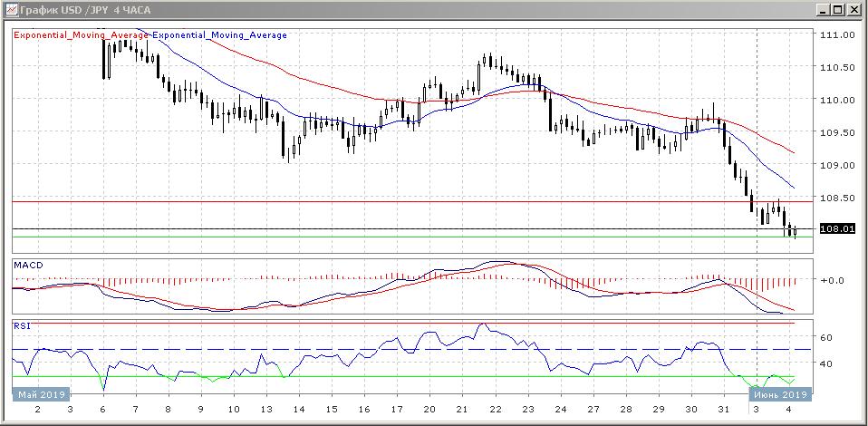The height and width of the screenshot is (426, 868).
Task: Minimize the USD/JPY chart window
Action: (x=820, y=10)
